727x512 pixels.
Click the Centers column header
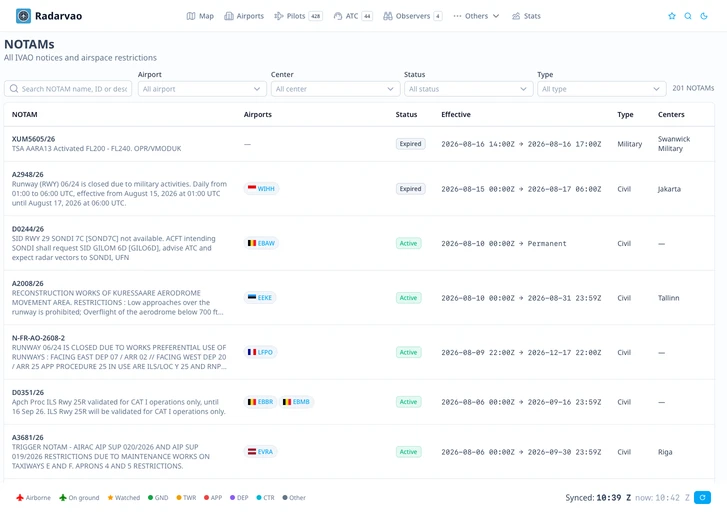tap(671, 114)
